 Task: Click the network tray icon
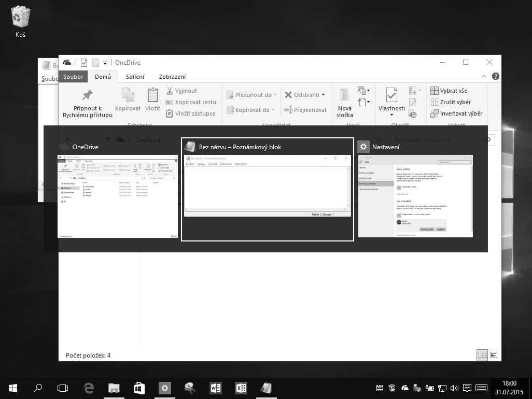coord(442,388)
